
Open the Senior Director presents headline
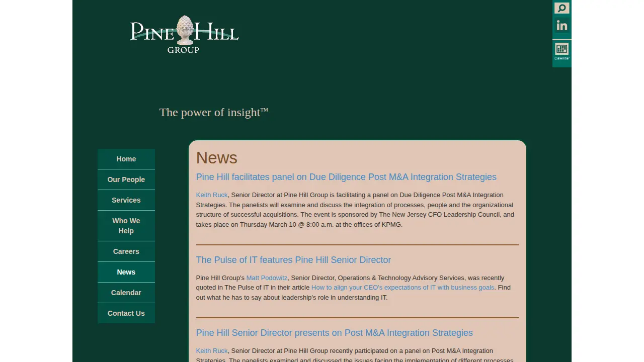[x=335, y=333]
